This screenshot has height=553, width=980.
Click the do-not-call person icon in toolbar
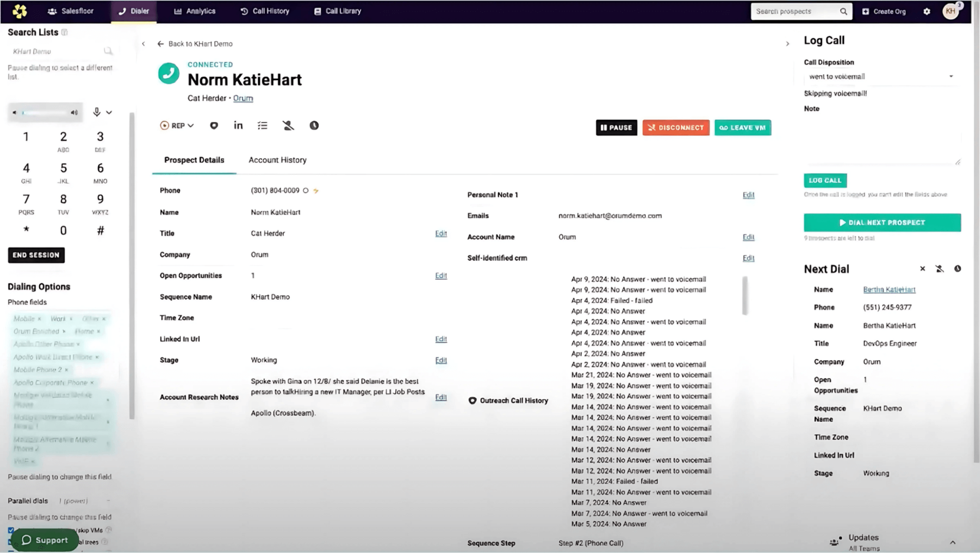click(x=288, y=126)
